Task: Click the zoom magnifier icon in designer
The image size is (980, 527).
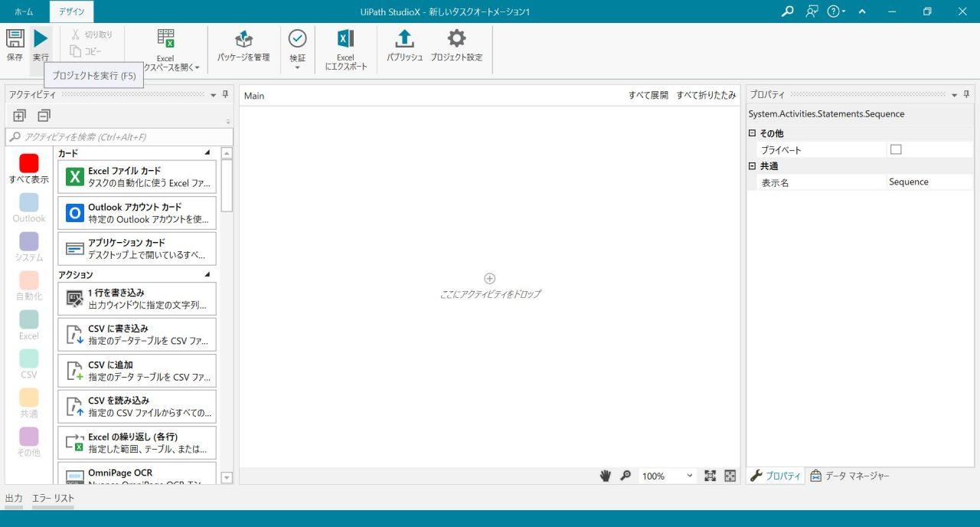Action: (x=626, y=476)
